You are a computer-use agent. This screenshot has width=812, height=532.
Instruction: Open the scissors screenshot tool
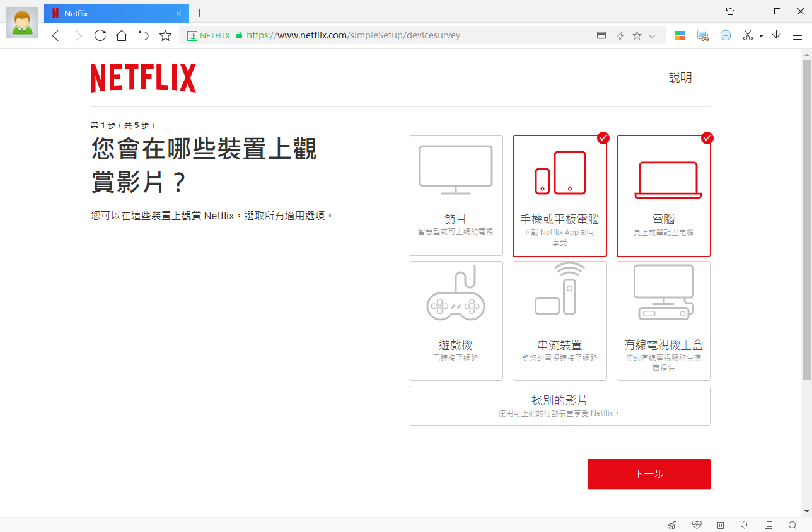[x=748, y=36]
